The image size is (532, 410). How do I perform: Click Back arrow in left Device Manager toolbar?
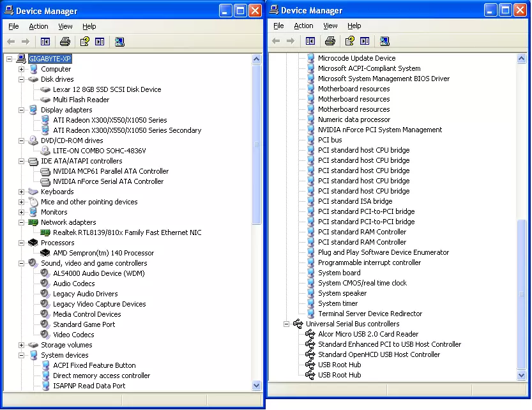click(11, 42)
